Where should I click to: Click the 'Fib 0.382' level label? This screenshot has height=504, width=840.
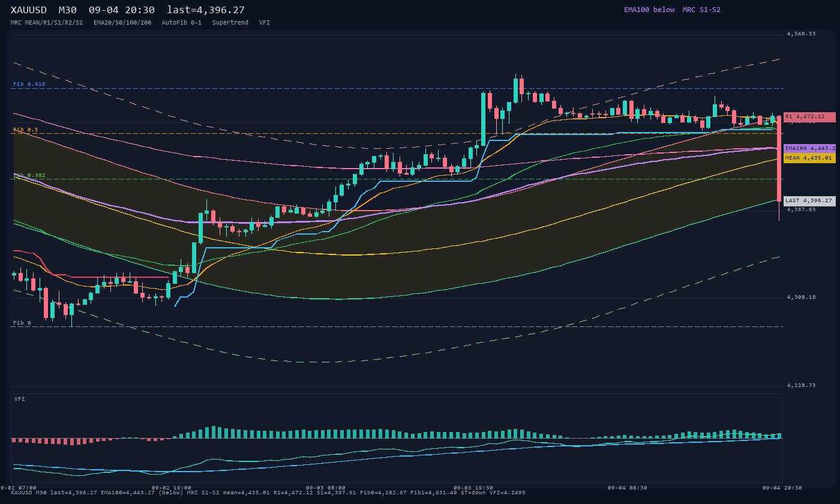click(29, 175)
